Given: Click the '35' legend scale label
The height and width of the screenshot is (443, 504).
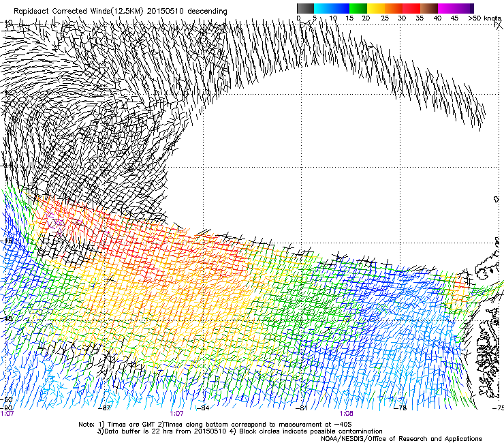Looking at the screenshot, I should point(420,18).
